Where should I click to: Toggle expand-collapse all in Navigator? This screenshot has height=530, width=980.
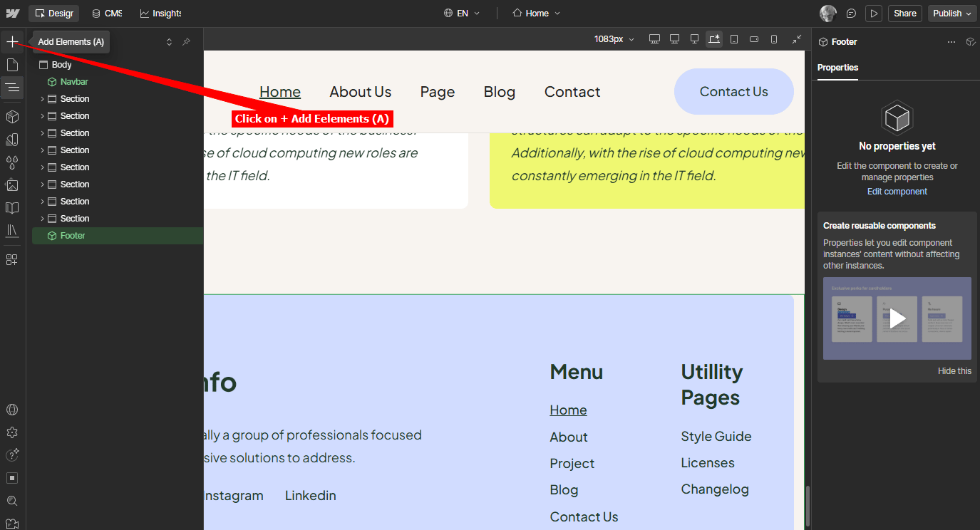point(169,42)
